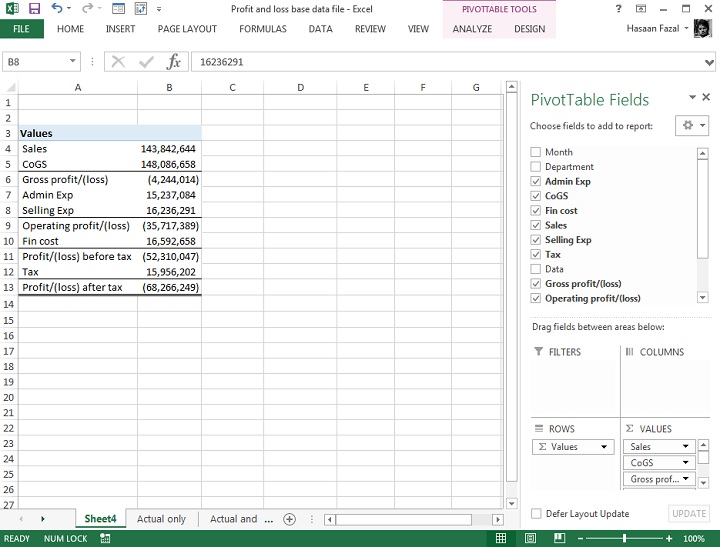Viewport: 720px width, 547px height.
Task: Close the PivotTable Fields pane
Action: coord(706,97)
